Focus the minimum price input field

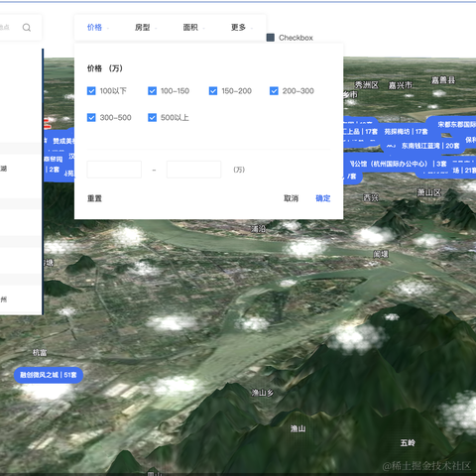click(x=114, y=170)
